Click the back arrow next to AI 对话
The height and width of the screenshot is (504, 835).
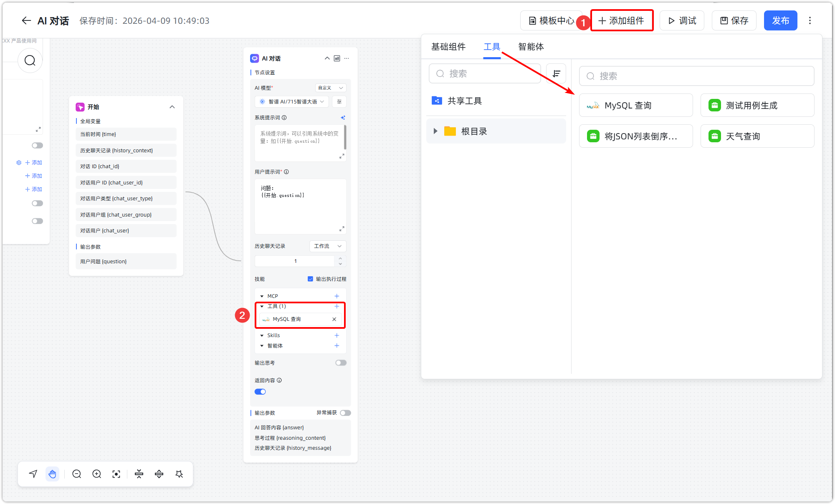26,20
